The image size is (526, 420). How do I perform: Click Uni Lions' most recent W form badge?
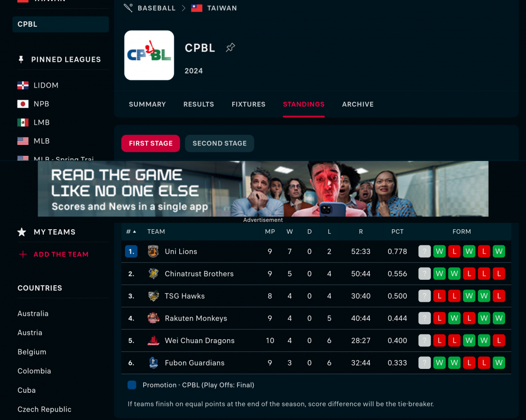[x=439, y=252]
